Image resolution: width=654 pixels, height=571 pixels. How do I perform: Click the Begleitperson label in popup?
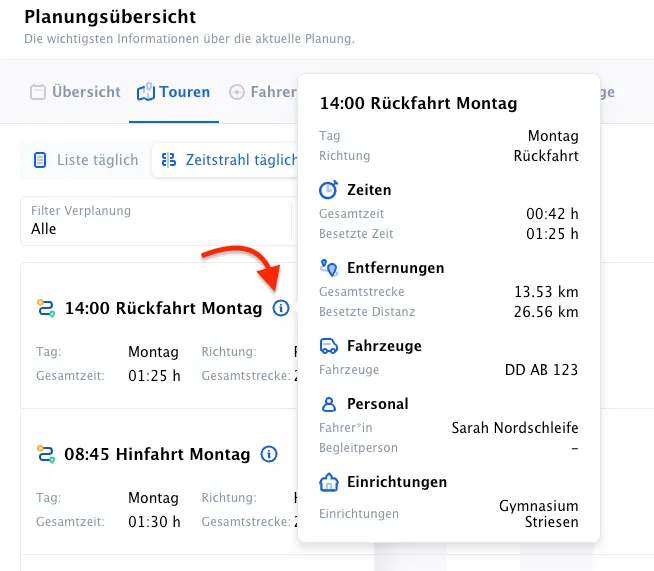358,448
